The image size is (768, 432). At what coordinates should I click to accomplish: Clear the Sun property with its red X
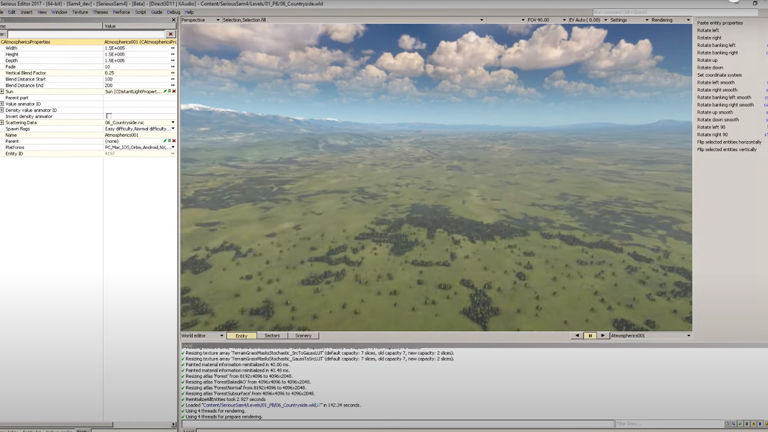point(174,92)
